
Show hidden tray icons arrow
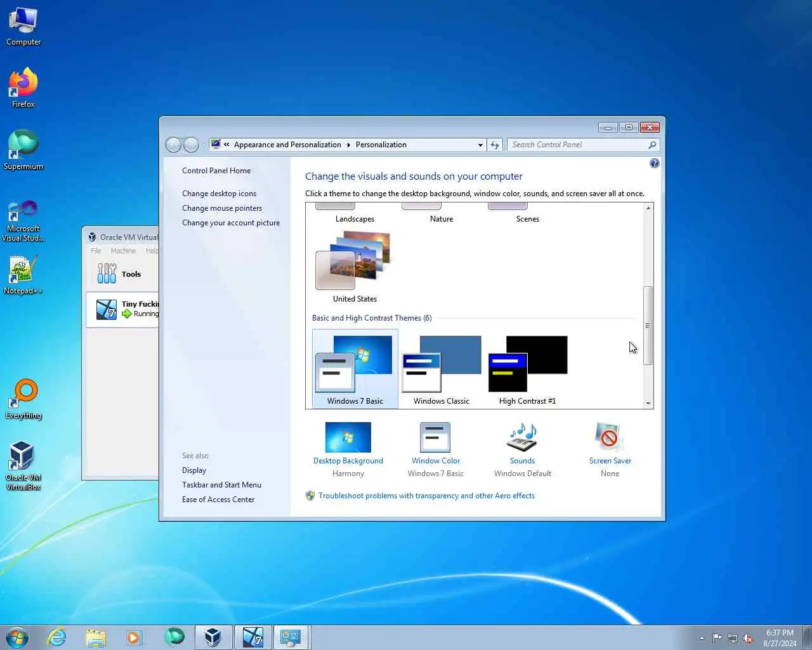[x=702, y=638]
